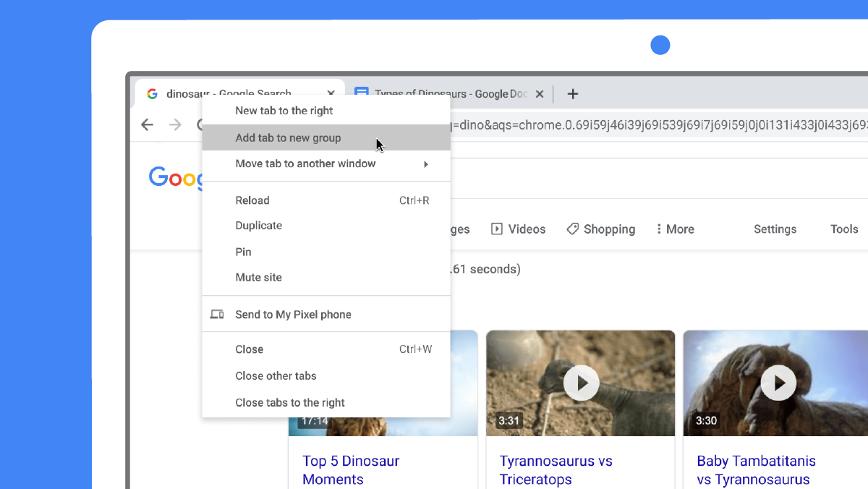Click the devices icon beside Send to Pixel
This screenshot has width=868, height=489.
pyautogui.click(x=217, y=315)
